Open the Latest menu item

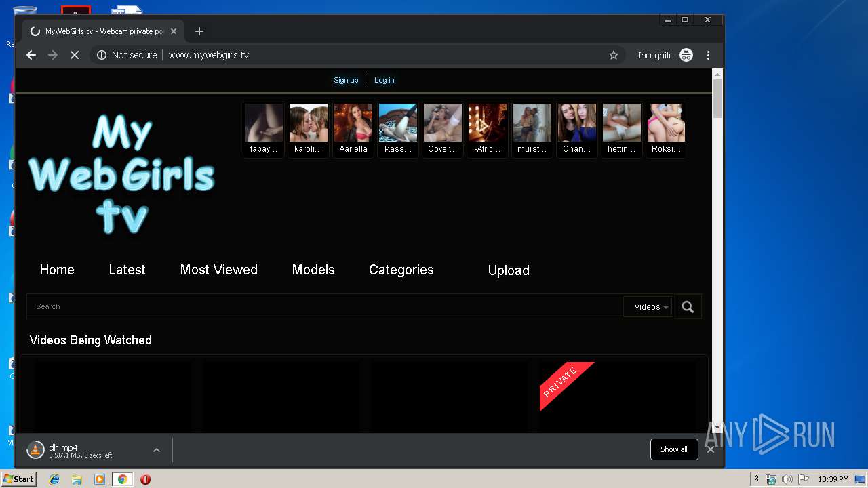tap(127, 270)
